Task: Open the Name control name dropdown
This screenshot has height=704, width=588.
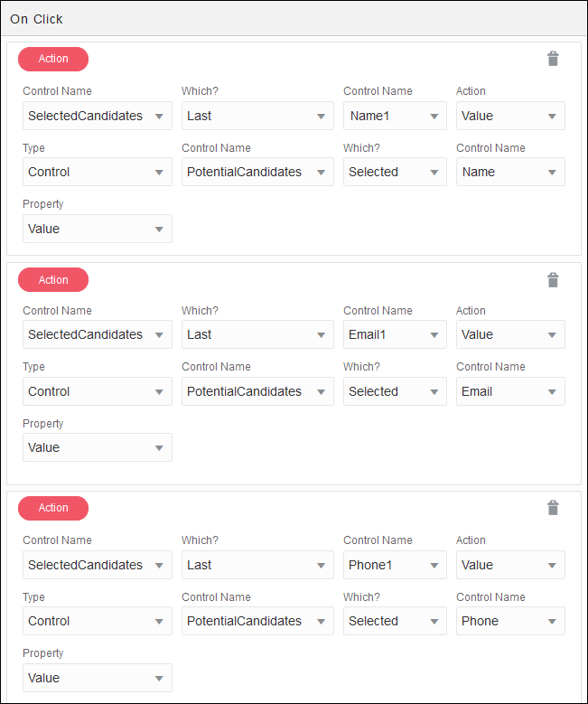Action: pos(510,172)
